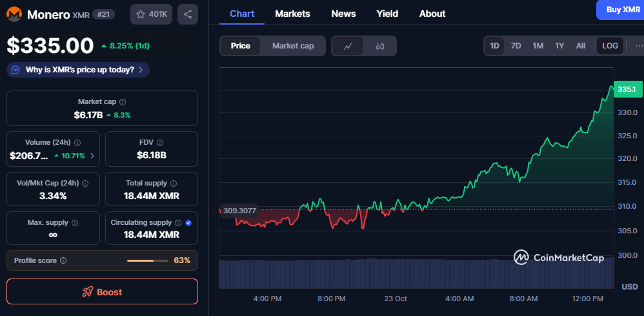Click the Profile score info icon

[63, 260]
